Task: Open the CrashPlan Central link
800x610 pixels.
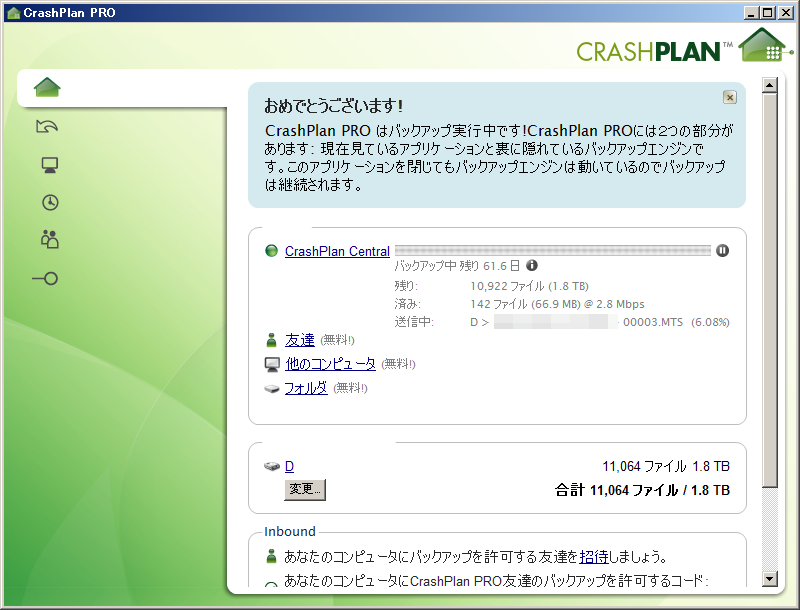Action: point(337,251)
